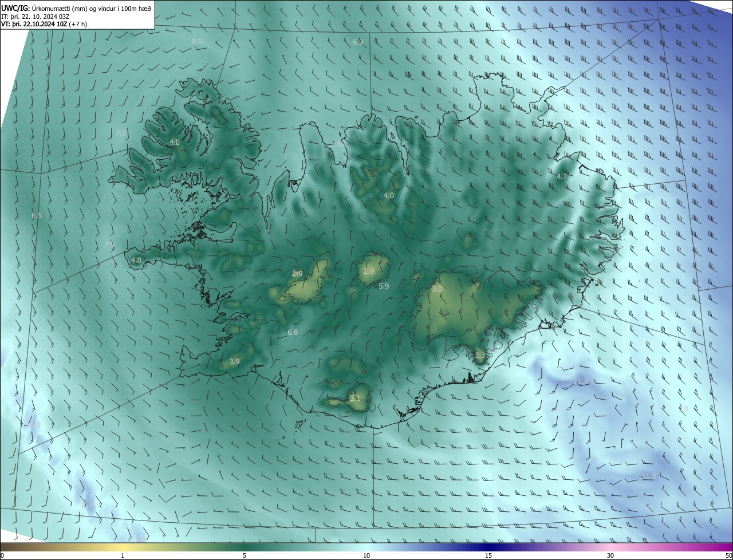Click the 50 tick label on the color scale
The height and width of the screenshot is (560, 733).
point(728,556)
